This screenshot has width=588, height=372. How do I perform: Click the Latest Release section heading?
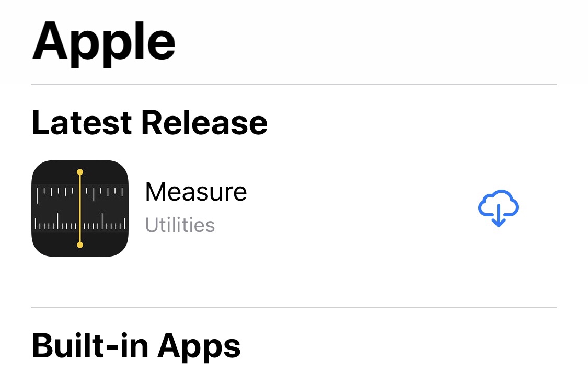click(x=149, y=123)
